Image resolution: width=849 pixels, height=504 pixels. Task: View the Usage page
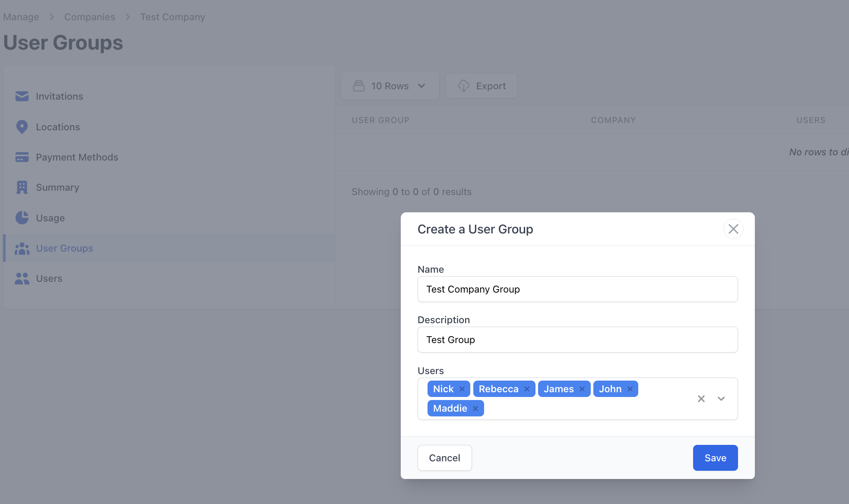pyautogui.click(x=168, y=218)
